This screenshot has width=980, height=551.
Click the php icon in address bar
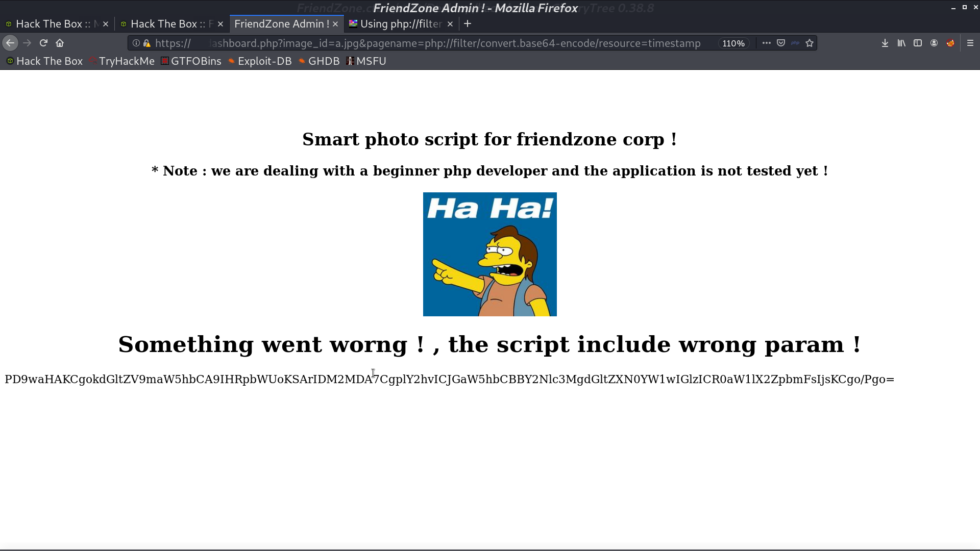795,43
